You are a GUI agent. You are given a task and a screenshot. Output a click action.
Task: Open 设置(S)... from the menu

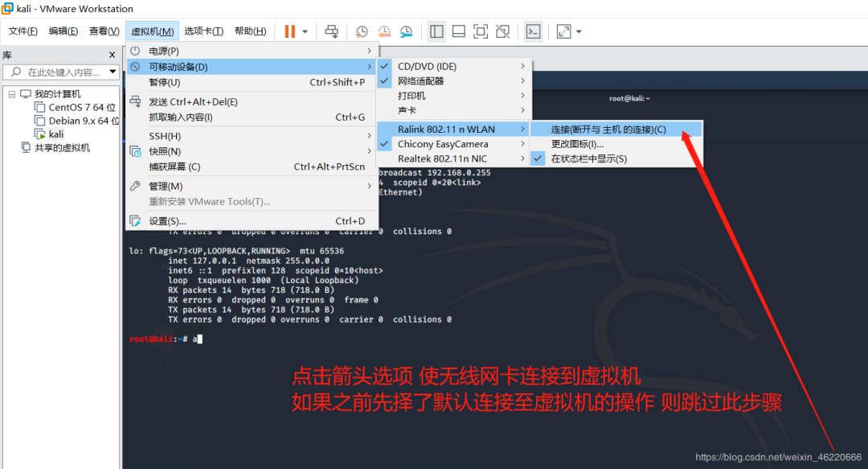click(x=252, y=221)
